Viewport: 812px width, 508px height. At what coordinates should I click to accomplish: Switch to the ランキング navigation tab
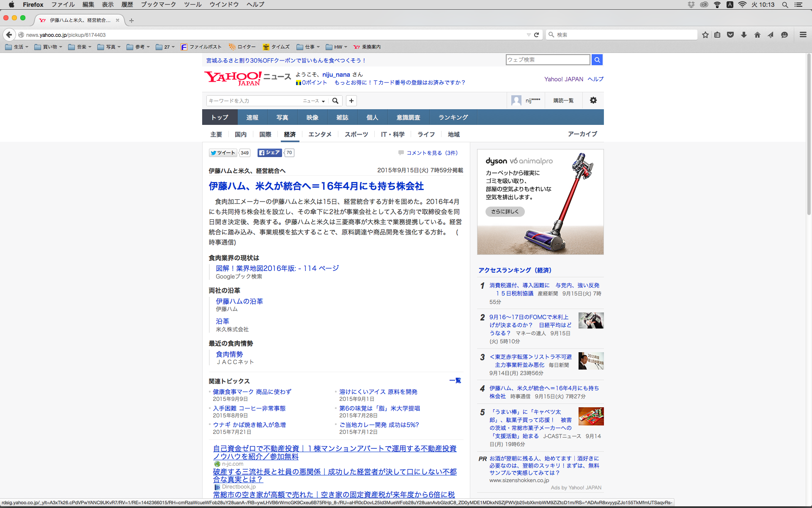click(x=453, y=117)
